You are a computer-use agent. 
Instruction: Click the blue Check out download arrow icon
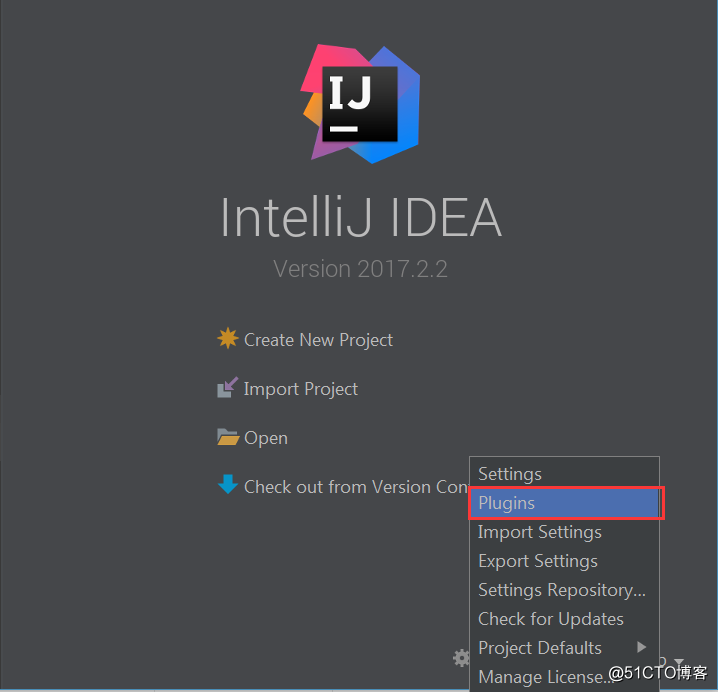coord(228,485)
